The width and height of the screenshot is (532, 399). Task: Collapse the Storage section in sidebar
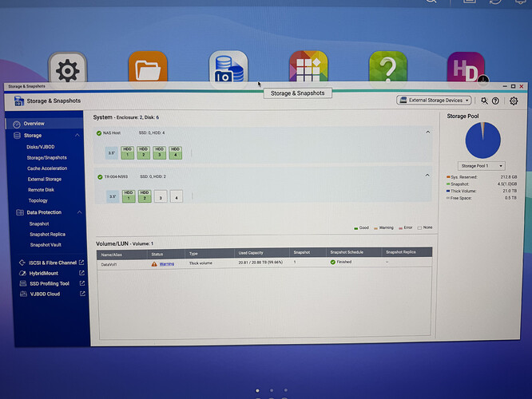77,135
